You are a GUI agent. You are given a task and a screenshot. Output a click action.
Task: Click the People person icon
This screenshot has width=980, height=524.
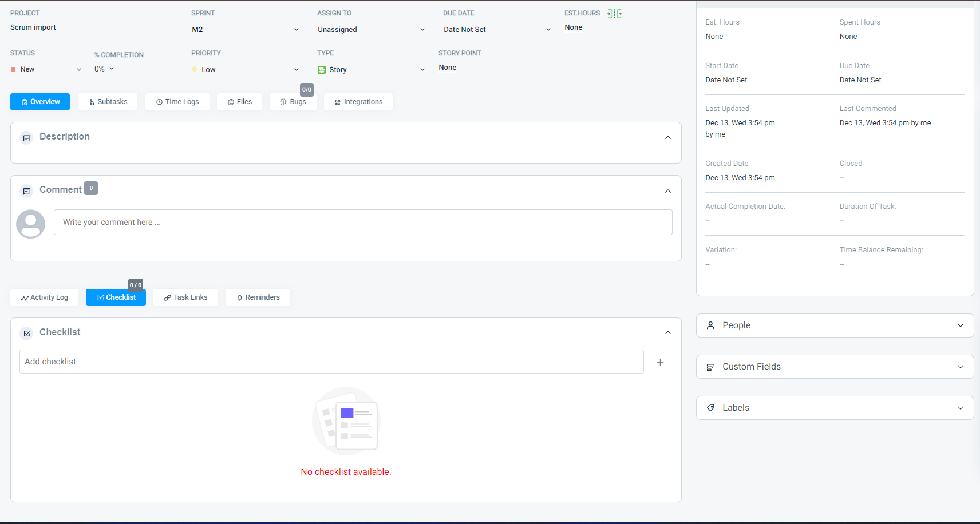(710, 325)
